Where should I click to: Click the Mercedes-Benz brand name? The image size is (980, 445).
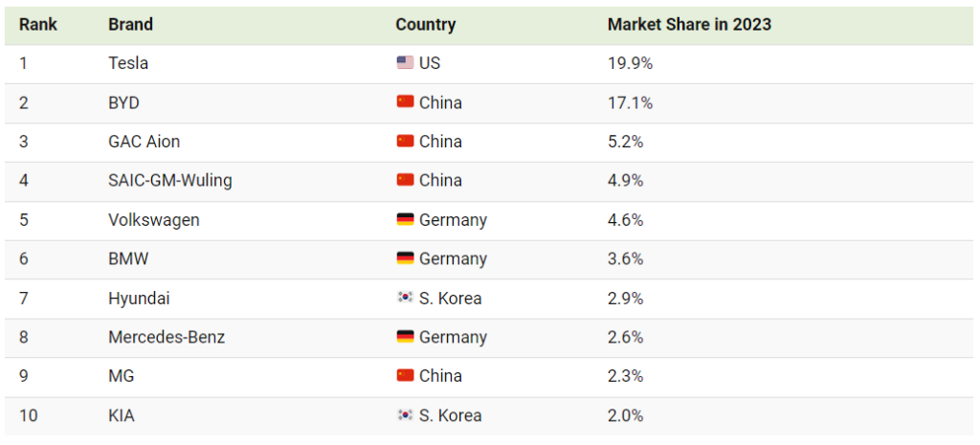click(x=167, y=338)
